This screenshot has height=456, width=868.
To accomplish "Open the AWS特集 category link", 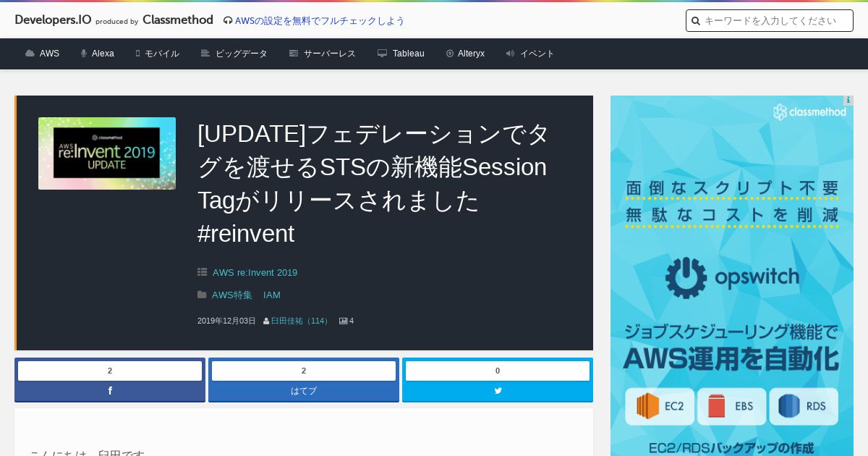I will [232, 295].
